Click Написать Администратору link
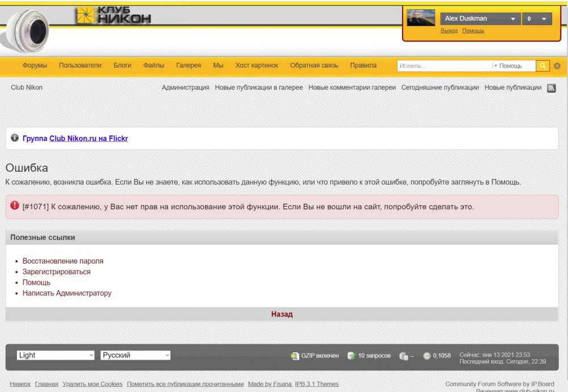The height and width of the screenshot is (392, 568). (x=67, y=293)
